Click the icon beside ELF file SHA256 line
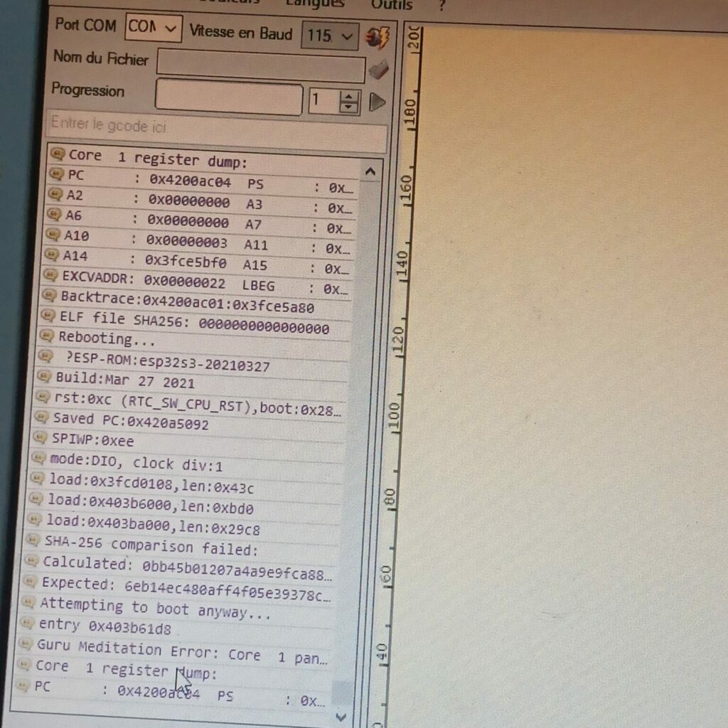 pyautogui.click(x=48, y=315)
